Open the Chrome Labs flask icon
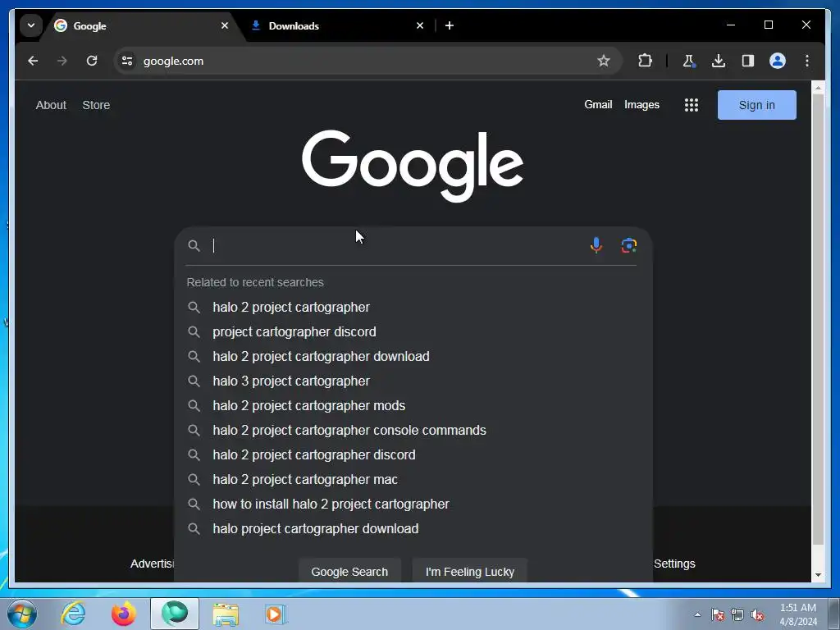Screen dimensions: 840x630 click(x=689, y=61)
